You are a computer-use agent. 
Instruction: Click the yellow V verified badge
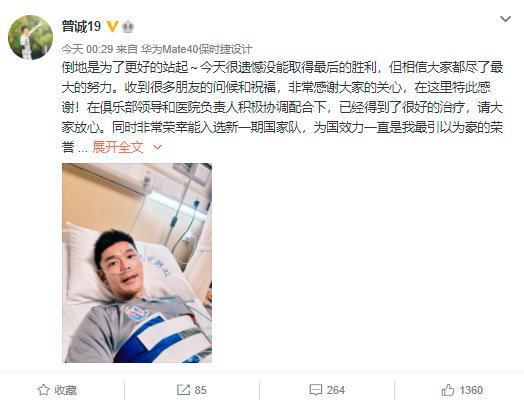[x=112, y=26]
